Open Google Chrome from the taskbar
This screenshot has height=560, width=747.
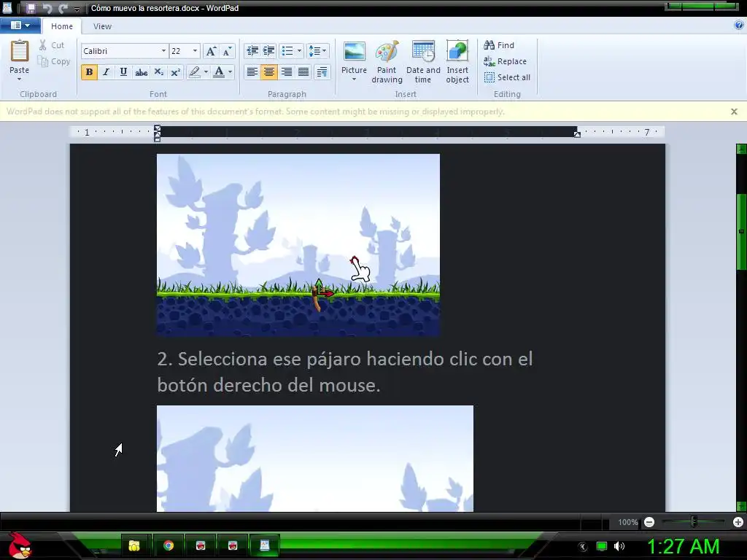tap(169, 545)
